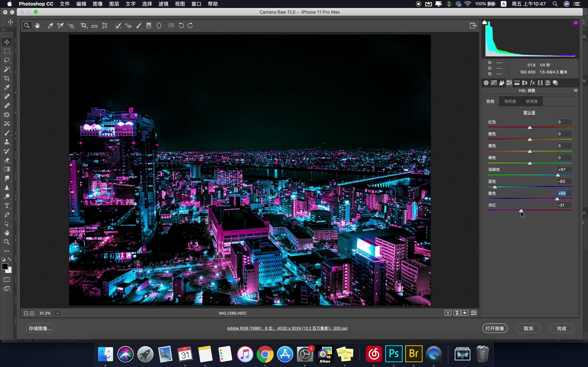Toggle highlight clipping warning on histogram
The image size is (588, 367).
click(x=576, y=23)
